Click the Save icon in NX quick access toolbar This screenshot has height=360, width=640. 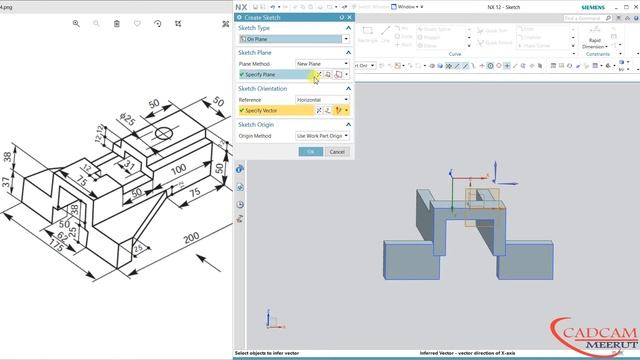coord(255,7)
